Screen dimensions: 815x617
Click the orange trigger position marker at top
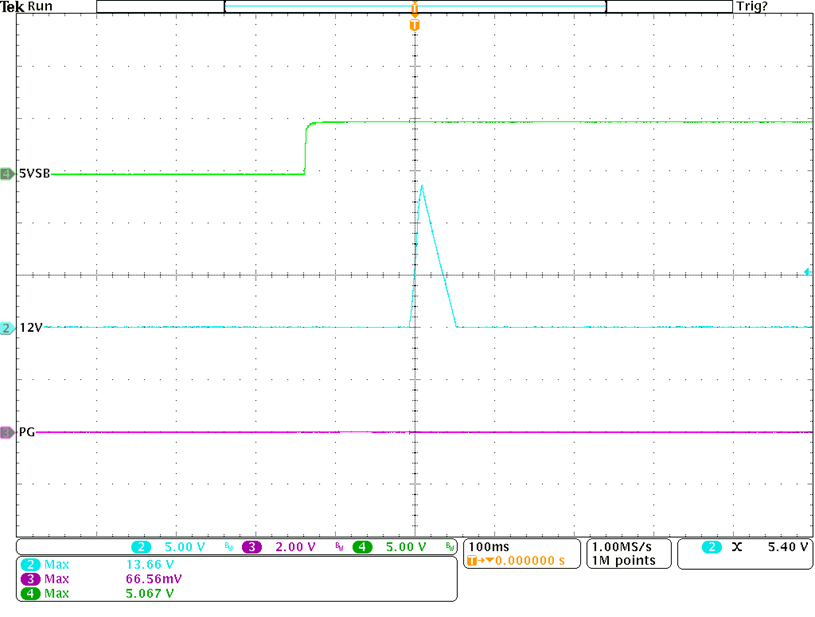pos(414,24)
